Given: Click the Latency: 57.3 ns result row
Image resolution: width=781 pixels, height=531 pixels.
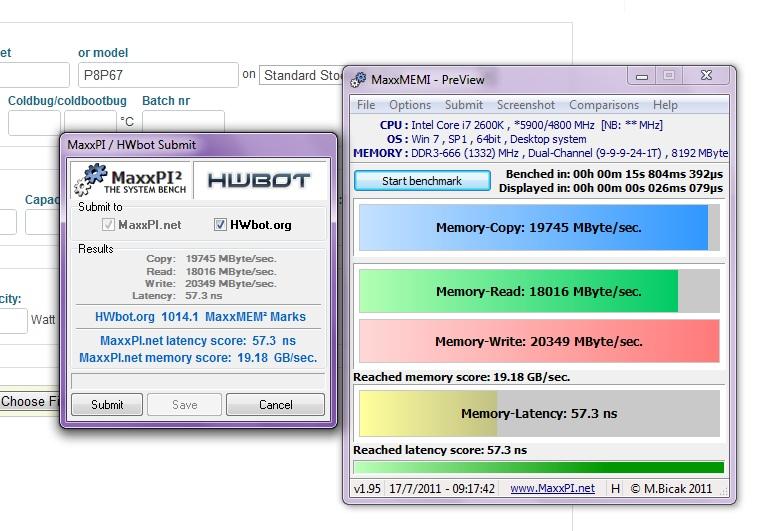Looking at the screenshot, I should point(177,295).
